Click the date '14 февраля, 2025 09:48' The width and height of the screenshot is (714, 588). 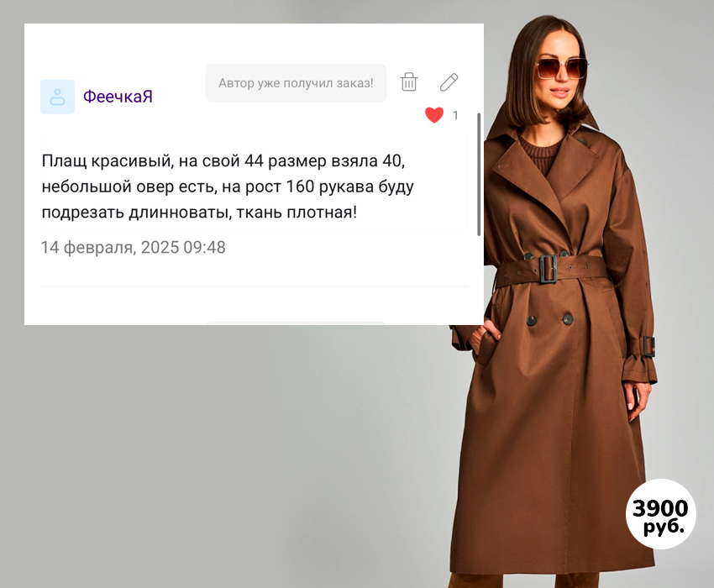133,247
